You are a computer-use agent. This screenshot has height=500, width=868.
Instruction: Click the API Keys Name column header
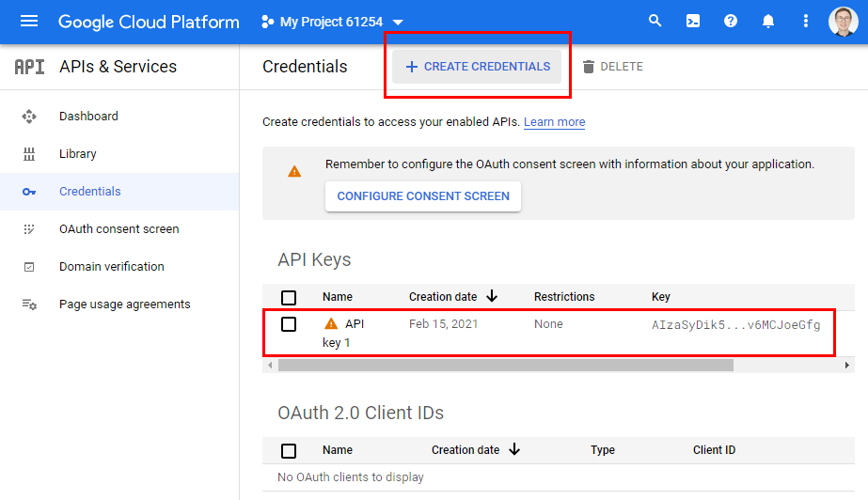pos(337,297)
